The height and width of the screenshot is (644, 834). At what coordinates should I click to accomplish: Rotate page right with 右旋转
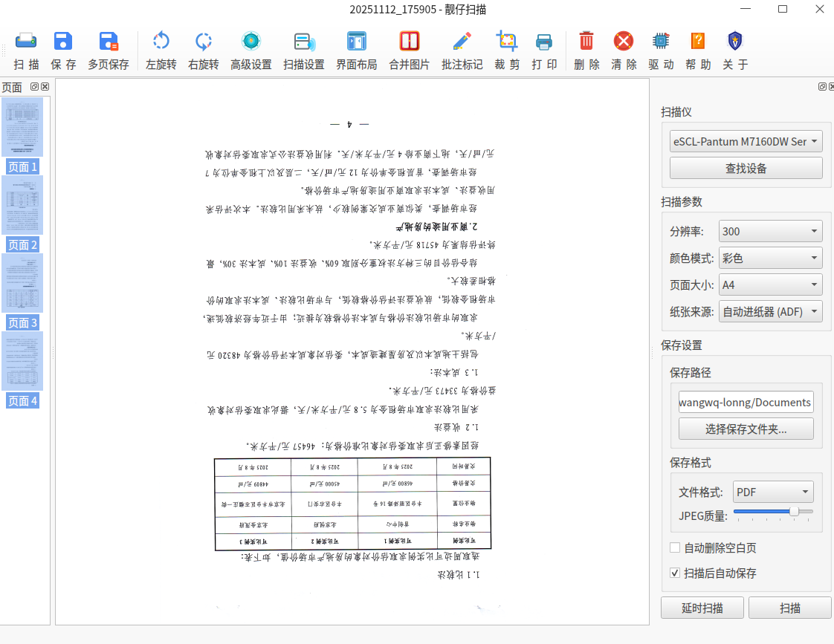point(204,51)
